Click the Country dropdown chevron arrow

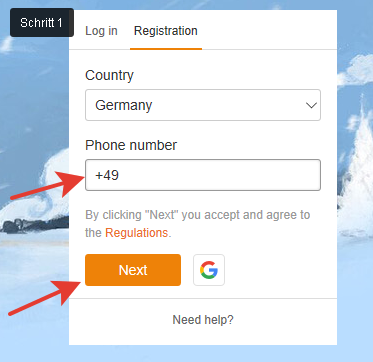pyautogui.click(x=311, y=106)
